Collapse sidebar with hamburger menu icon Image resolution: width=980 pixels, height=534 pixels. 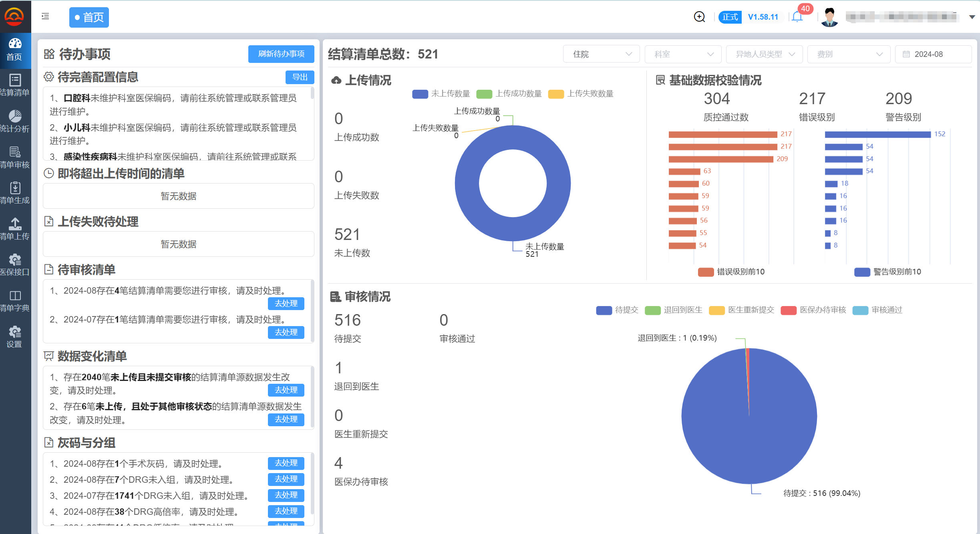pyautogui.click(x=45, y=16)
